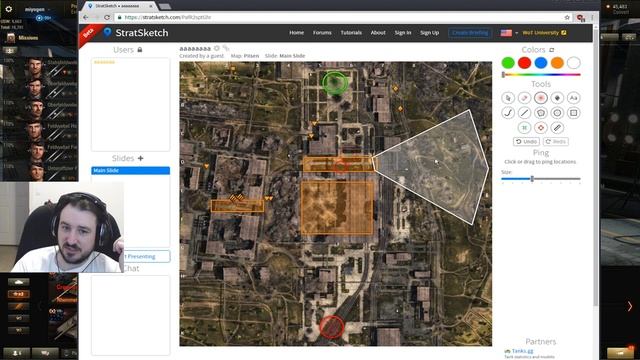Click the StratSketch logo
Image resolution: width=640 pixels, height=360 pixels.
[136, 33]
